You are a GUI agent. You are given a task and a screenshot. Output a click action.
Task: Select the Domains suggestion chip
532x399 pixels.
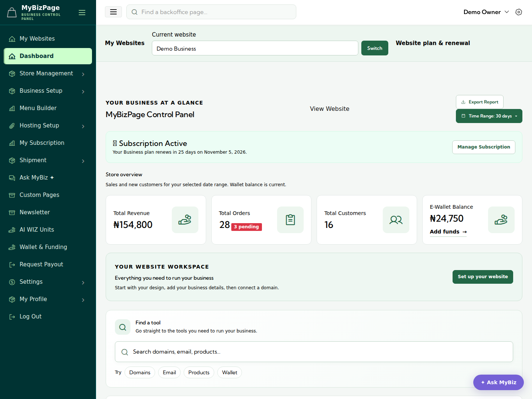140,372
